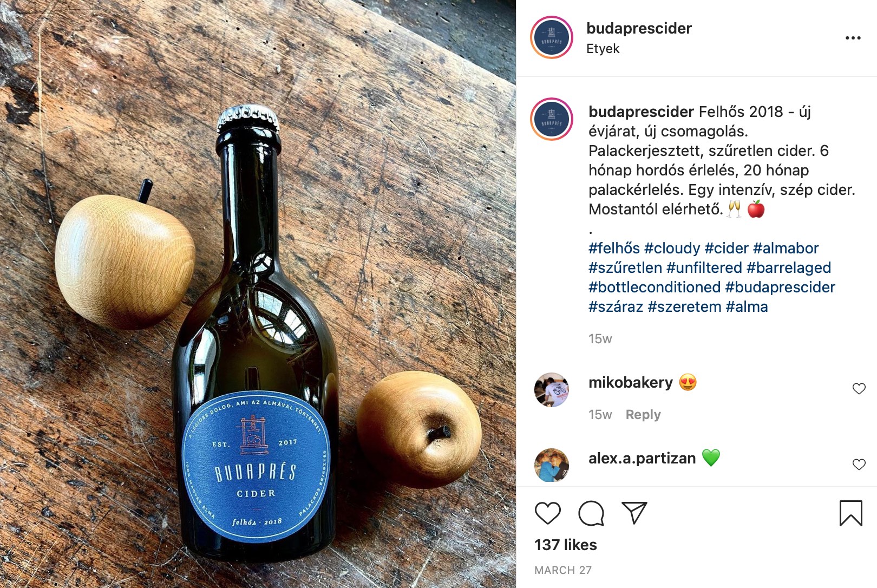Click the cider bottle post photo
This screenshot has height=588, width=877.
click(258, 294)
